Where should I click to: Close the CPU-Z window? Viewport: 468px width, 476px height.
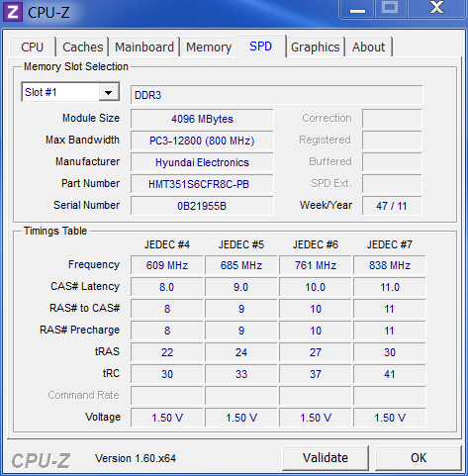click(x=436, y=9)
